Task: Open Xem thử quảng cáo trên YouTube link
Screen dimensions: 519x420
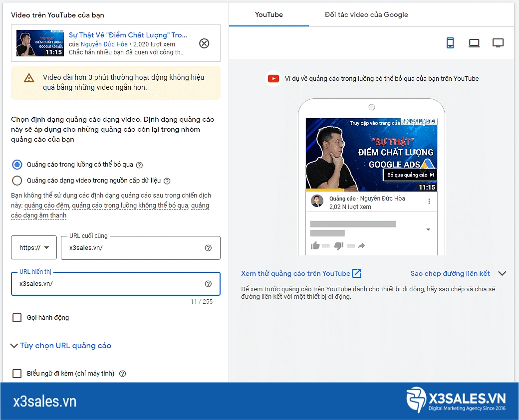Action: point(295,273)
